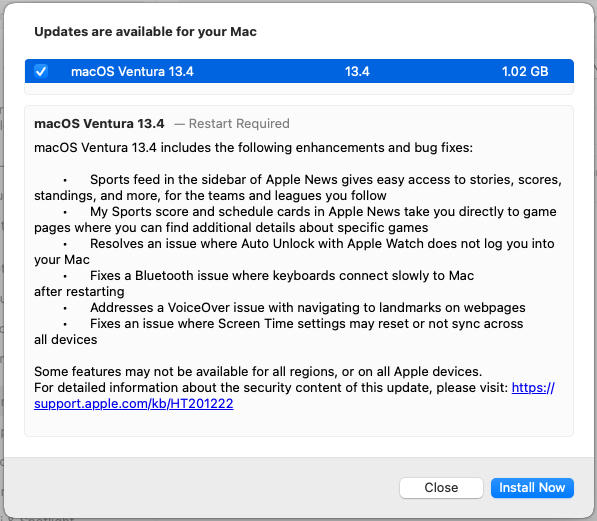
Task: Click the 'Addresses a VoiceOver issue' bullet
Action: coord(308,307)
